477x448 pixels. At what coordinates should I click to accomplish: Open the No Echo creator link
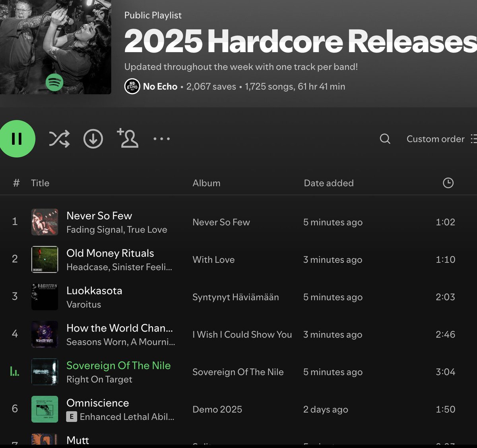(x=160, y=86)
